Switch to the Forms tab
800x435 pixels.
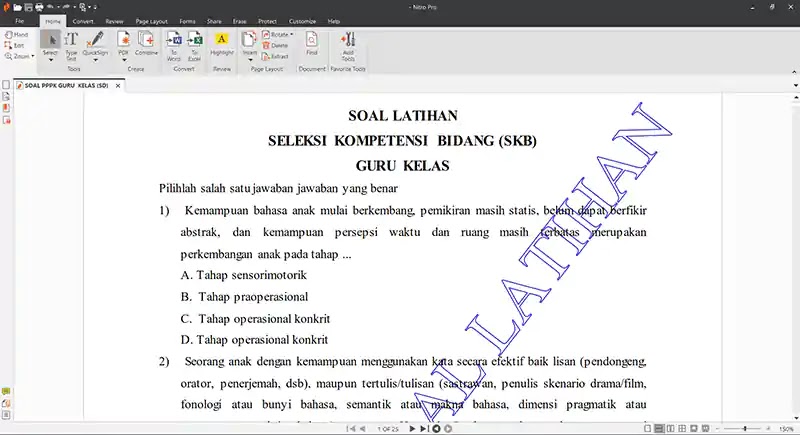tap(187, 21)
